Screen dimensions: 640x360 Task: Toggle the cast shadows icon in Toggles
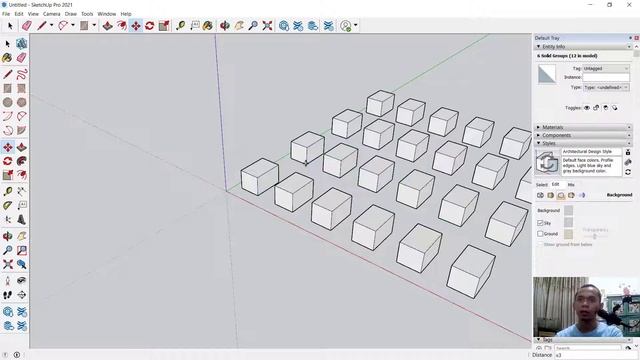pos(615,108)
